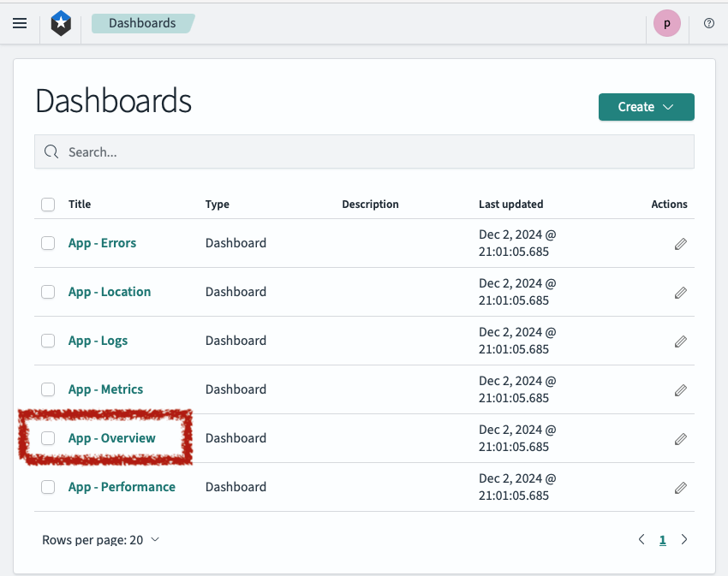Sort by the Type column header

tap(218, 205)
